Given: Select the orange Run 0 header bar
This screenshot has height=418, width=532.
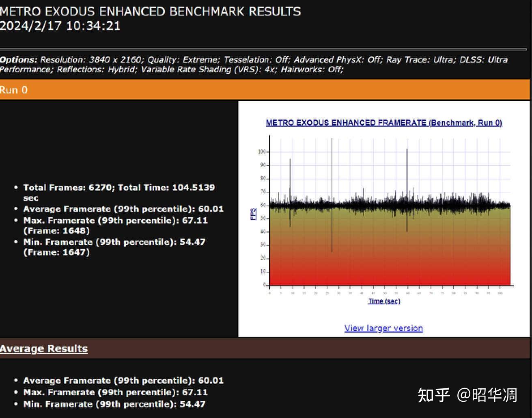Looking at the screenshot, I should click(x=265, y=90).
